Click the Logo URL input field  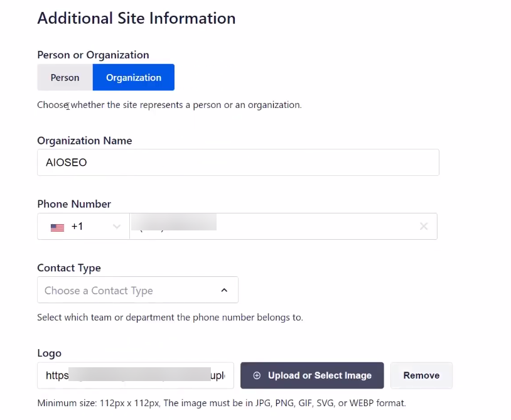tap(136, 375)
